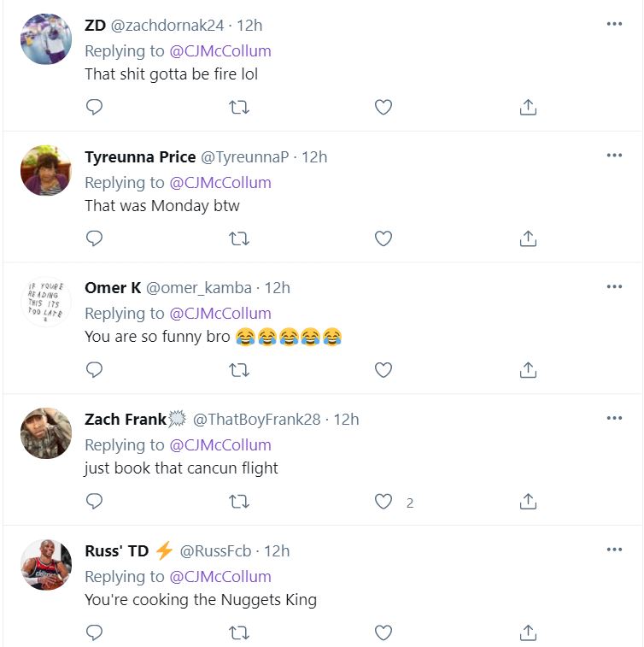
Task: Retweet Zach Frank's Cancun flight tweet
Action: [x=239, y=502]
